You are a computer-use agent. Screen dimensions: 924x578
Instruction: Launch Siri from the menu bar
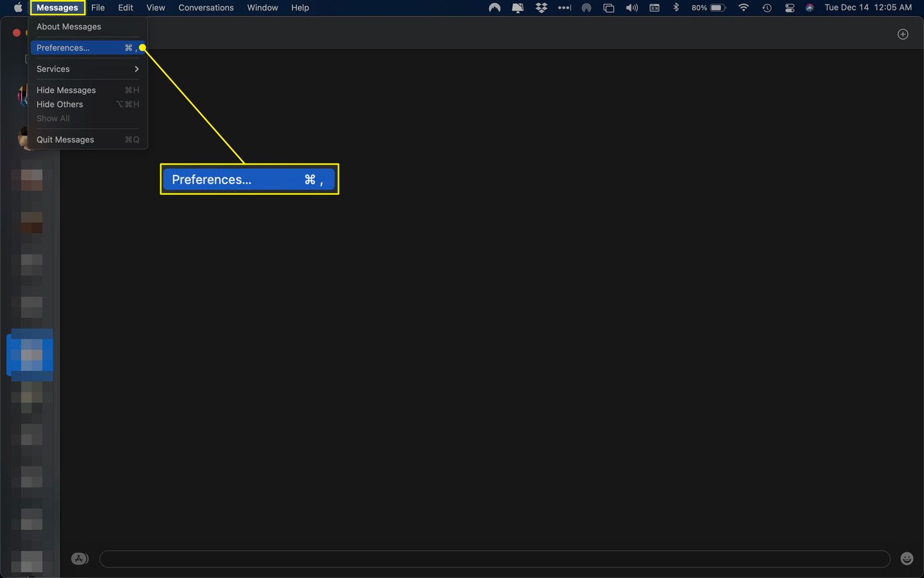tap(809, 8)
